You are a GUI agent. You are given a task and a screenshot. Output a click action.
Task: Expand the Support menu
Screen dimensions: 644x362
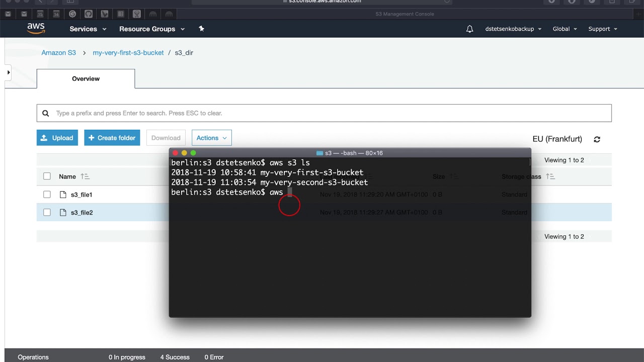(x=603, y=29)
